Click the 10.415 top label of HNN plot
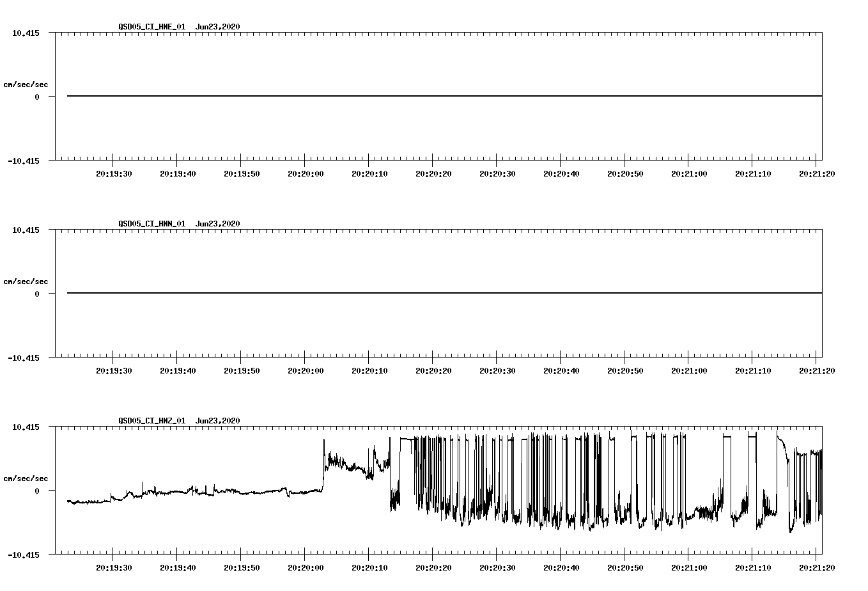Image resolution: width=868 pixels, height=591 pixels. (26, 230)
